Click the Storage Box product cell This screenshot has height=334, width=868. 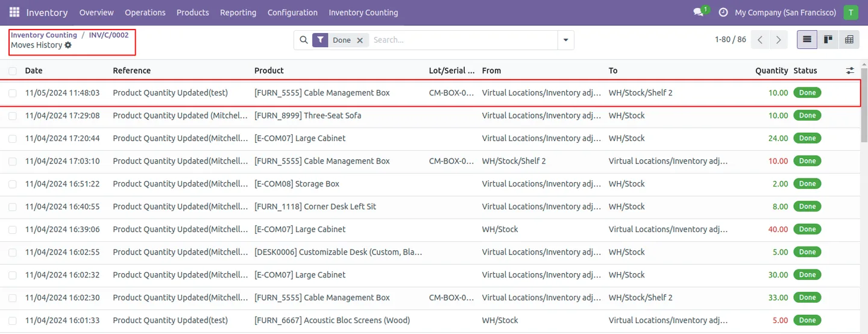pos(297,184)
